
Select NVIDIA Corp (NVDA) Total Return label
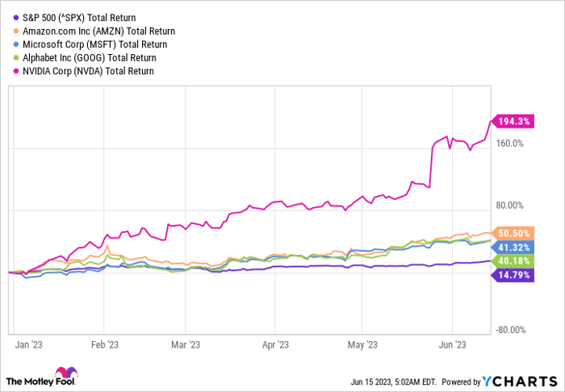88,71
